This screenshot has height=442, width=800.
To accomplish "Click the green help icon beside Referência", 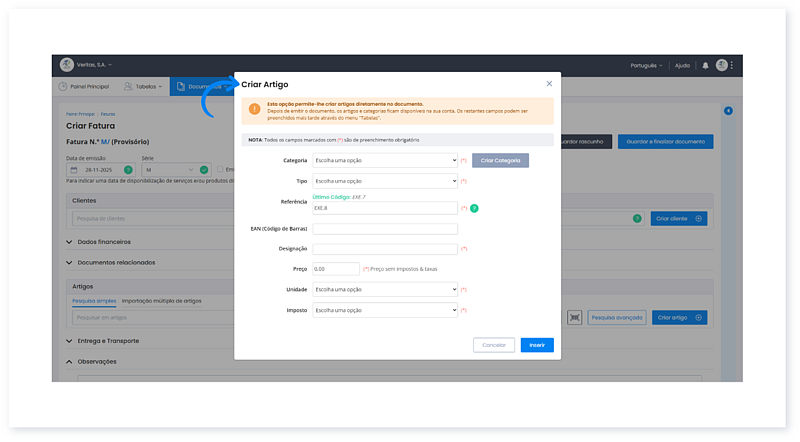I will tap(474, 208).
